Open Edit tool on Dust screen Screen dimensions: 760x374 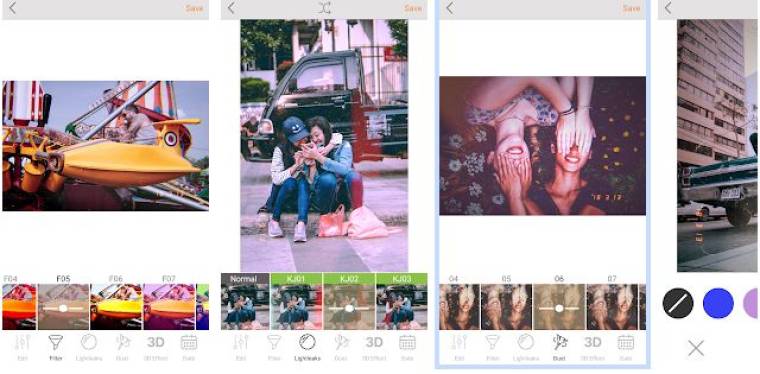(x=459, y=348)
